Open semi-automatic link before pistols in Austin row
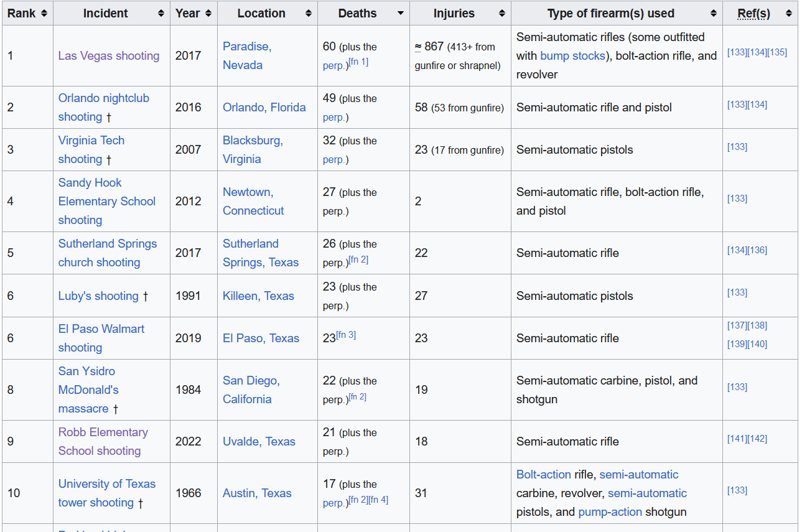 click(x=647, y=493)
